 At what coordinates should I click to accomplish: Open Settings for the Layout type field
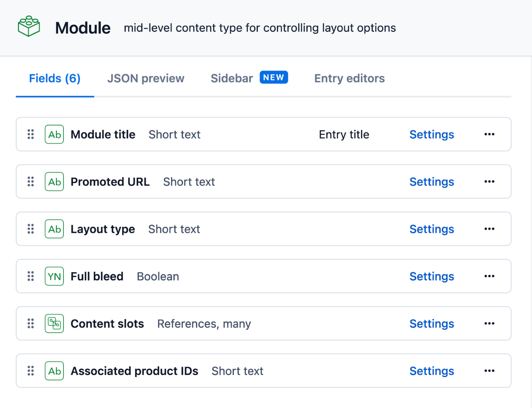coord(431,229)
